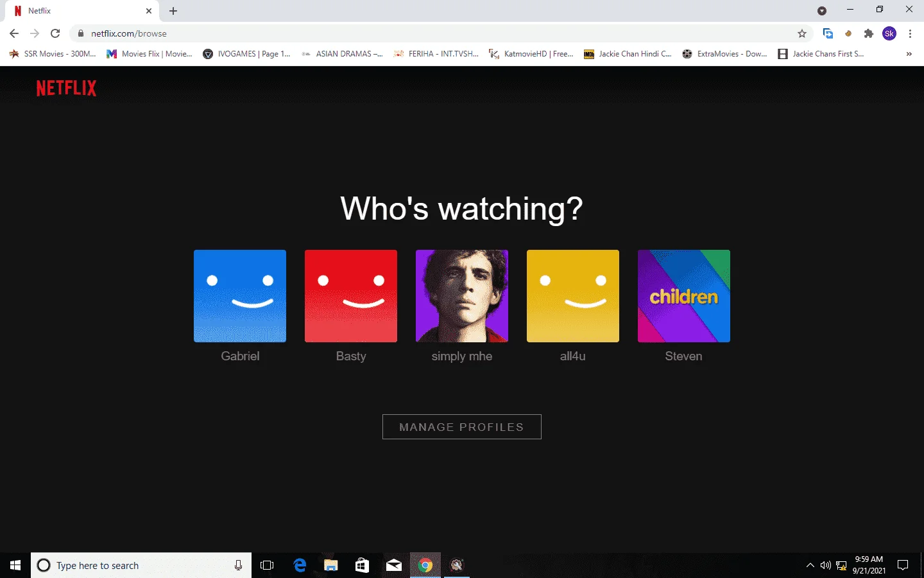This screenshot has width=924, height=578.
Task: Click the browser forward arrow
Action: [x=35, y=33]
